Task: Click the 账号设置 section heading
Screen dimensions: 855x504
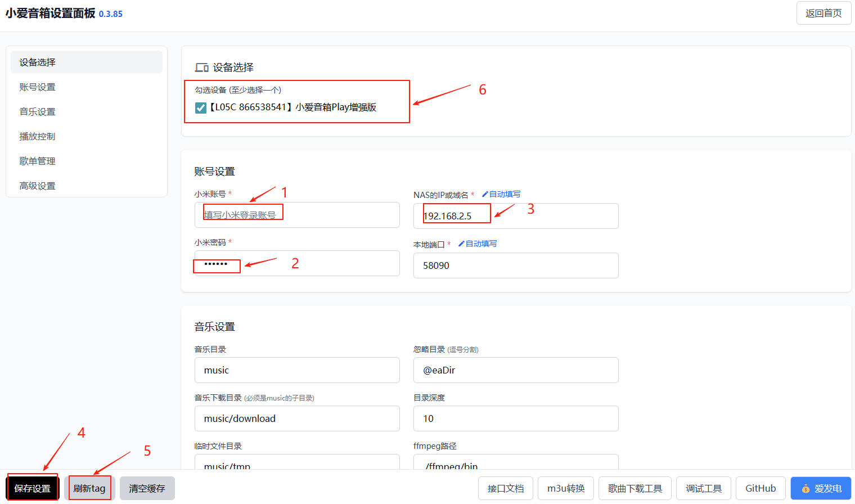Action: pos(215,172)
